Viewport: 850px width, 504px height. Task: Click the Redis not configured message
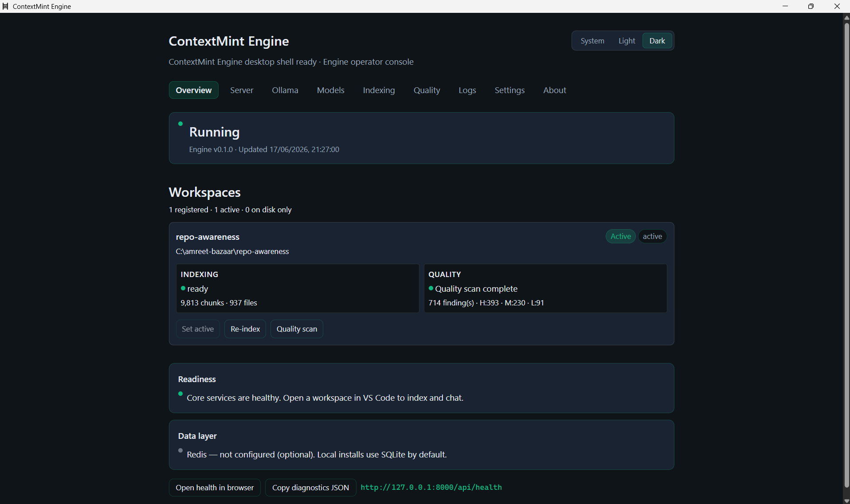click(x=317, y=454)
